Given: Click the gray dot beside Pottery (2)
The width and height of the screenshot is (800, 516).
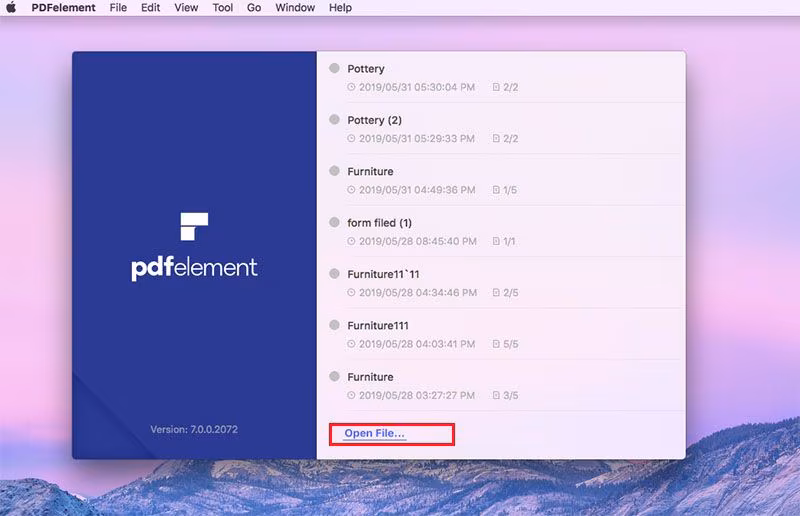Looking at the screenshot, I should 334,119.
